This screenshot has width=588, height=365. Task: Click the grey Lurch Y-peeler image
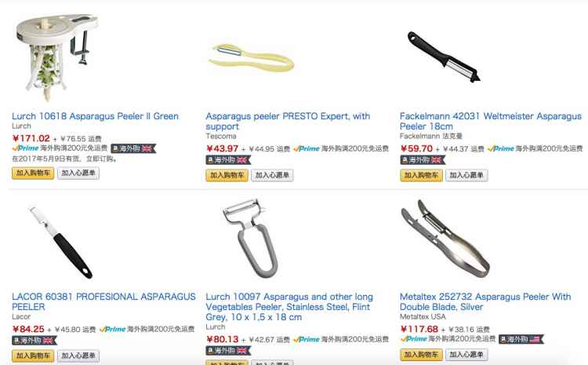250,239
